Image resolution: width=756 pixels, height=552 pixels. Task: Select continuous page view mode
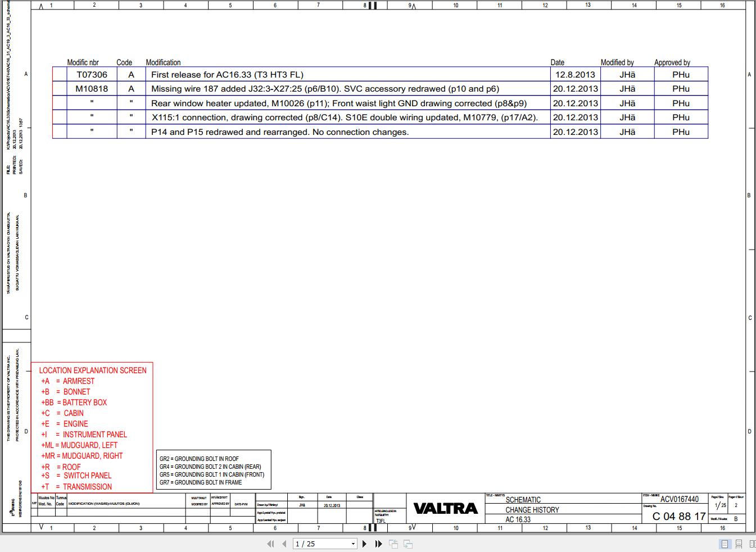tap(739, 544)
